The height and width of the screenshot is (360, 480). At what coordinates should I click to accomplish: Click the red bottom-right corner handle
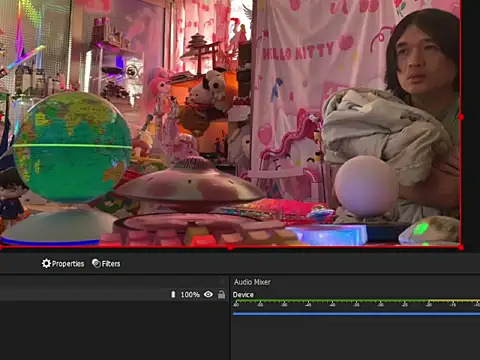(x=461, y=248)
